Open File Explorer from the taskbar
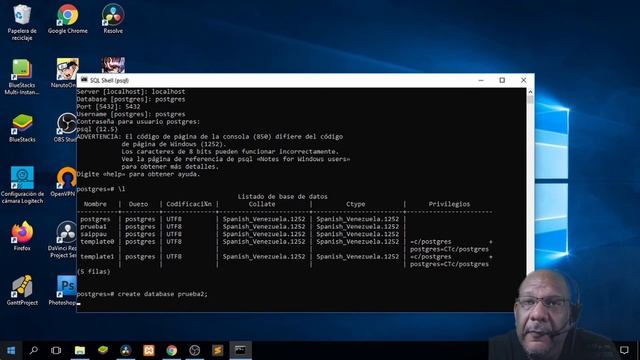 coord(80,350)
